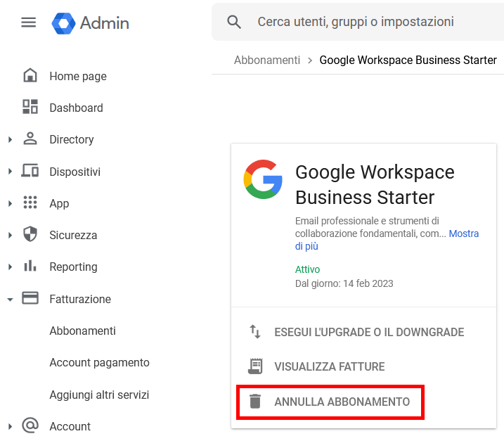Go to Abbonamenti breadcrumb link
Viewport: 504px width, 448px height.
[267, 60]
